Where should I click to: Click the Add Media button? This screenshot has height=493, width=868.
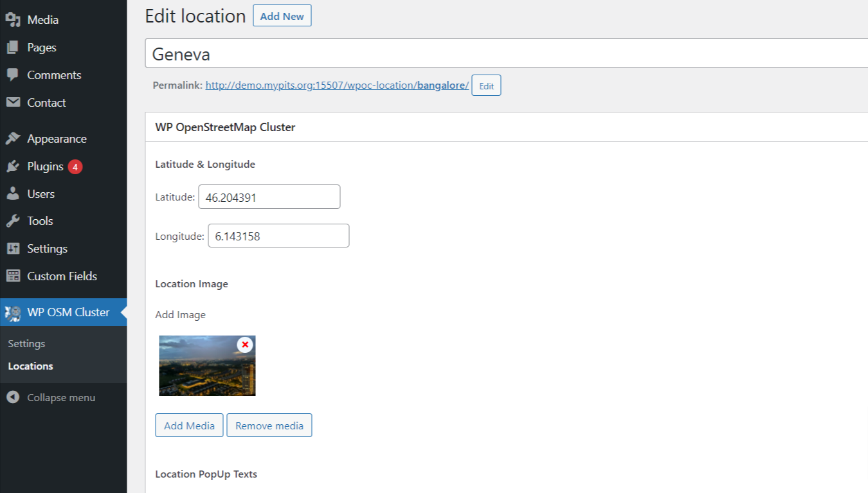(188, 425)
